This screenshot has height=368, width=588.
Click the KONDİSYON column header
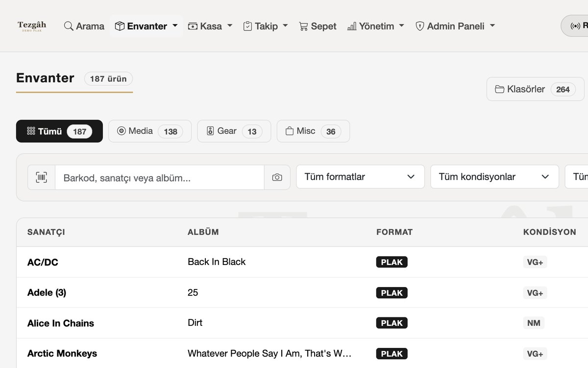(550, 232)
